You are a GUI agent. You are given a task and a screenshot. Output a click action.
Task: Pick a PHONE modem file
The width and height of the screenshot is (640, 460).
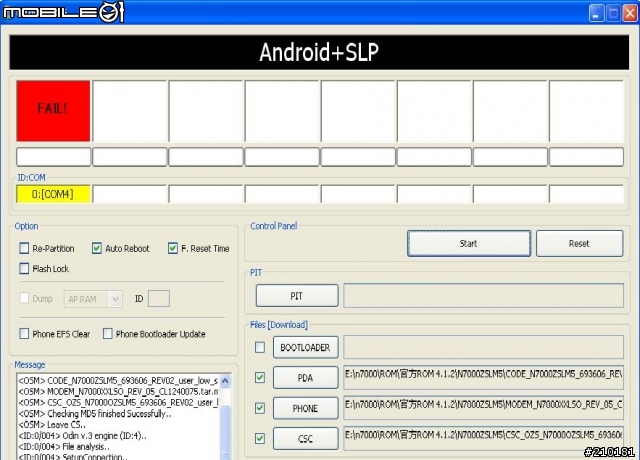pyautogui.click(x=305, y=409)
